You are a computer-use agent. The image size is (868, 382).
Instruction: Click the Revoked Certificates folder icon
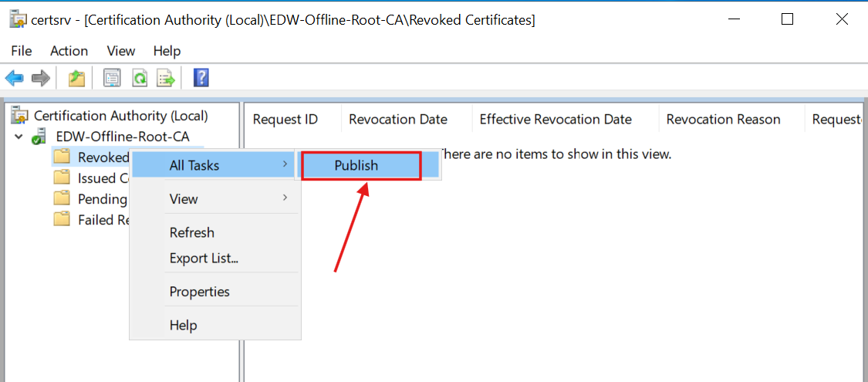[62, 157]
